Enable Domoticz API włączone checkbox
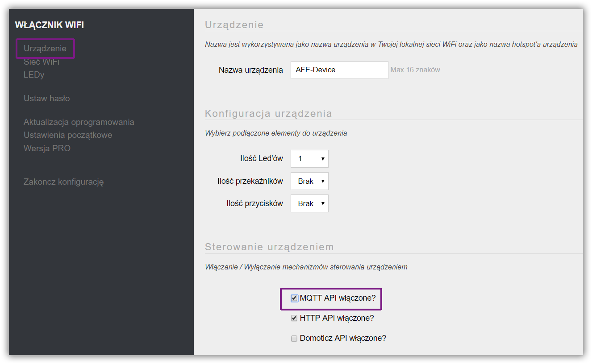Image resolution: width=592 pixels, height=364 pixels. tap(294, 339)
